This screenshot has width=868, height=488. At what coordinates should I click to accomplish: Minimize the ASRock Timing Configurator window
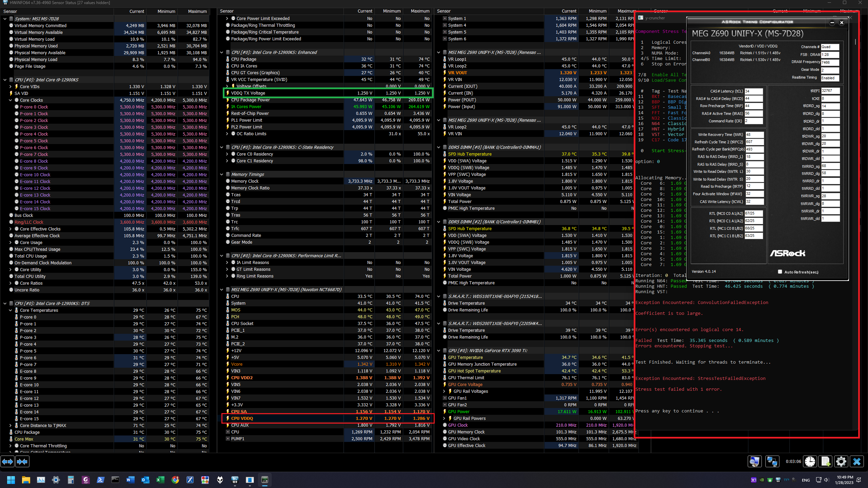pyautogui.click(x=832, y=23)
